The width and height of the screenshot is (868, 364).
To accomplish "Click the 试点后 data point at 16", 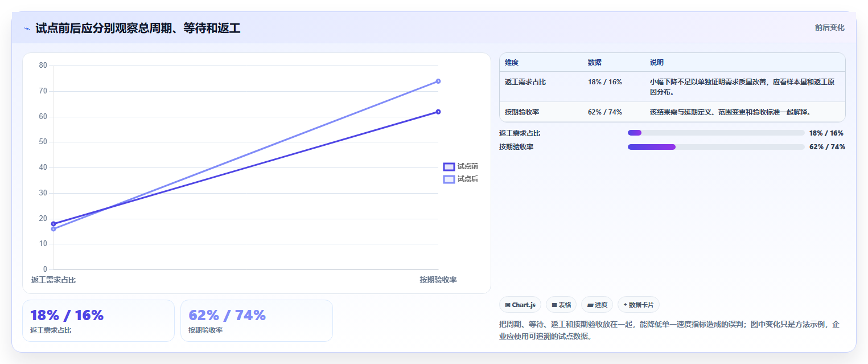I will point(54,229).
